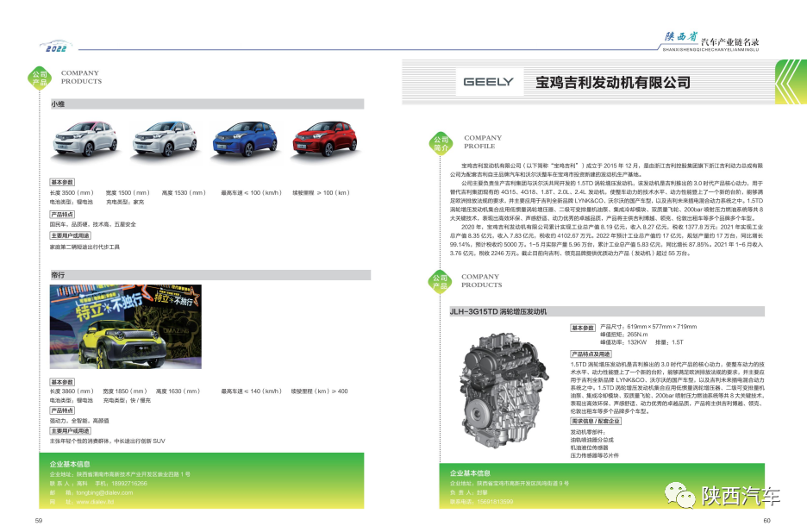The height and width of the screenshot is (532, 807).
Task: Click the 陕西省 汽车产业链名录 header title
Action: click(x=711, y=41)
